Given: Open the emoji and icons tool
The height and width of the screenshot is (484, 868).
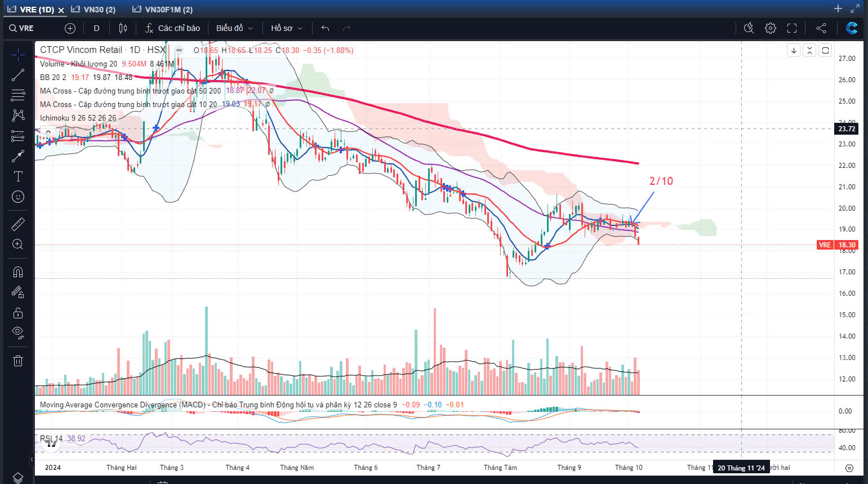Looking at the screenshot, I should coord(18,197).
